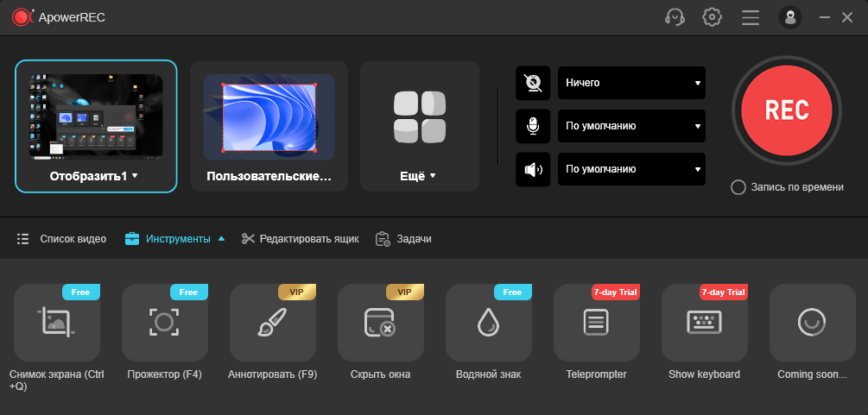This screenshot has height=415, width=868.
Task: Toggle the webcam icon
Action: point(533,83)
